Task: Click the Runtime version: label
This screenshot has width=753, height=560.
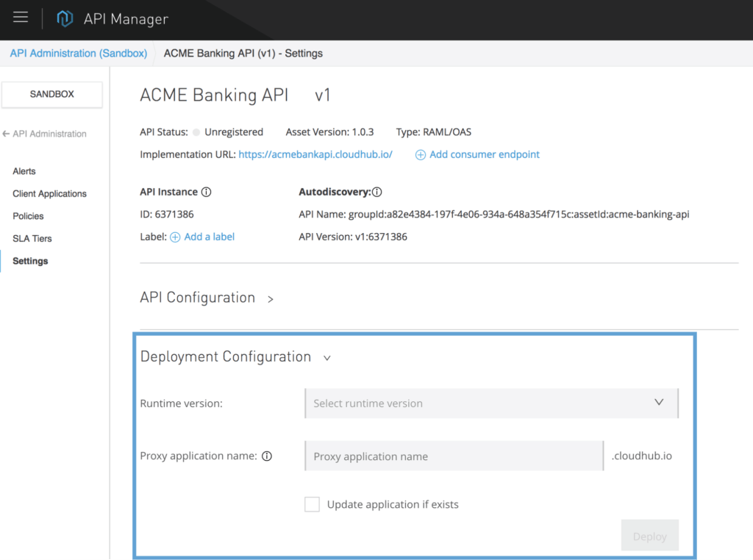Action: pyautogui.click(x=181, y=403)
